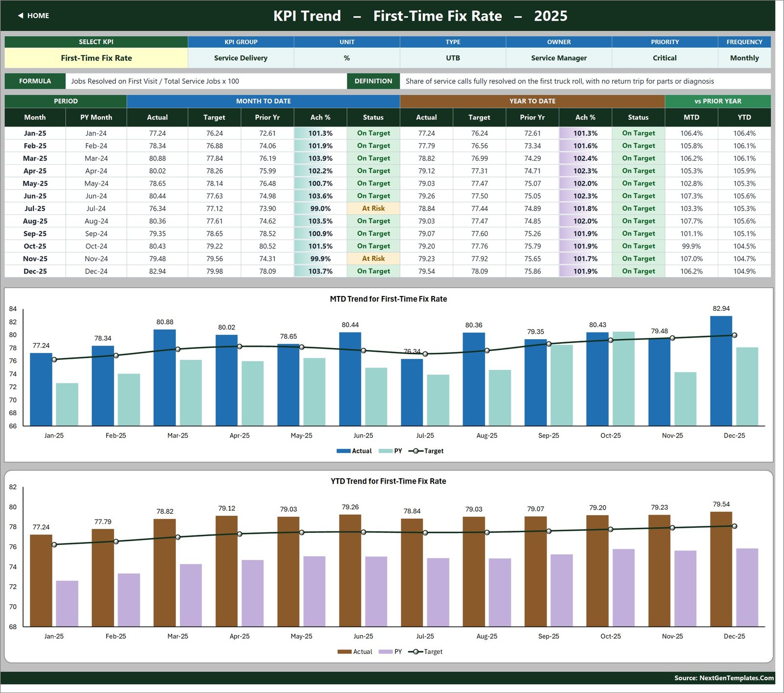Click the teal PY legend swatch in MTD chart
Image resolution: width=784 pixels, height=693 pixels.
(x=386, y=451)
